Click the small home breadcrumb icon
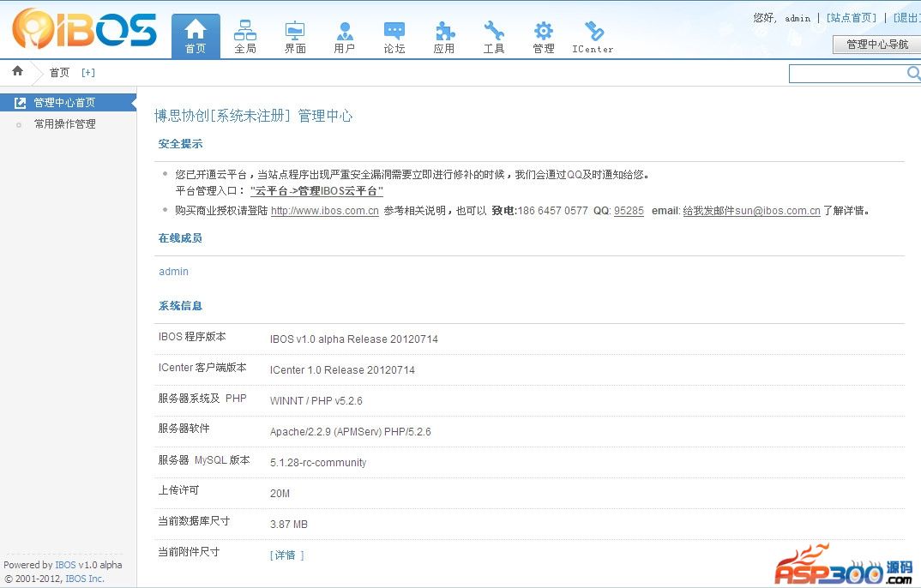 (17, 71)
